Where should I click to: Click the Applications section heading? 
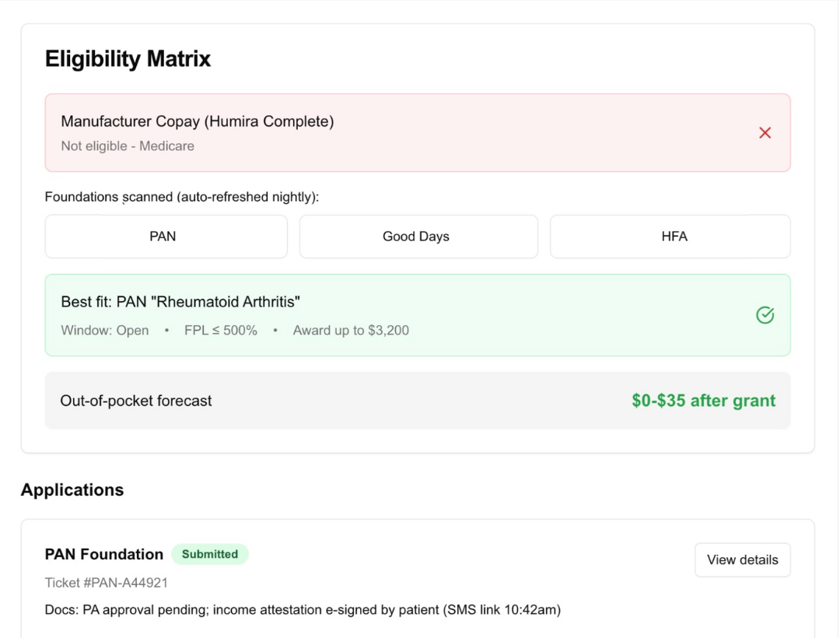point(72,490)
